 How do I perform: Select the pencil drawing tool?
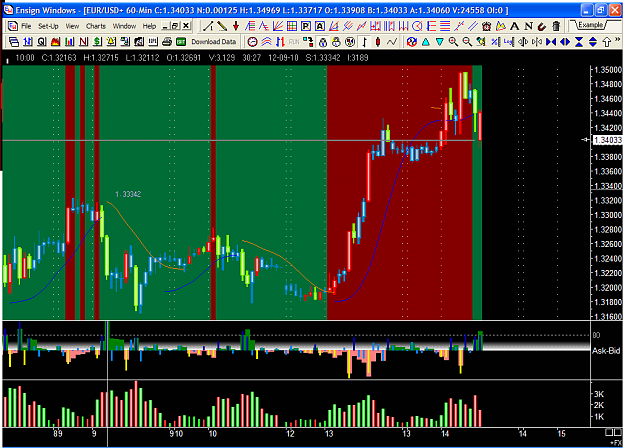pos(222,26)
